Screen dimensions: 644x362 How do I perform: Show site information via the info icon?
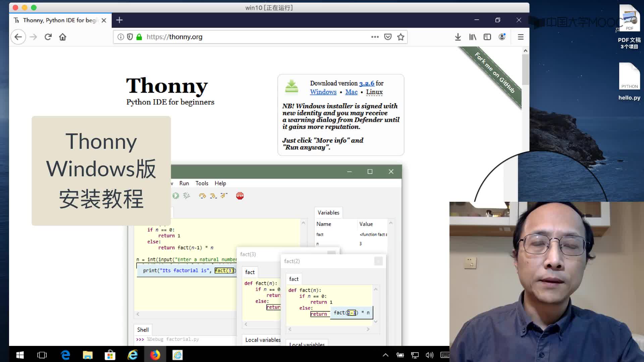click(121, 37)
